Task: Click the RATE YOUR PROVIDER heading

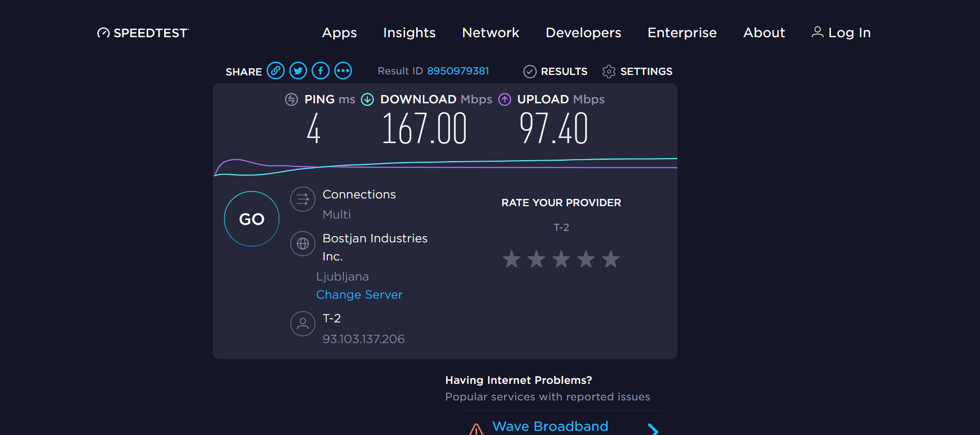Action: coord(561,203)
